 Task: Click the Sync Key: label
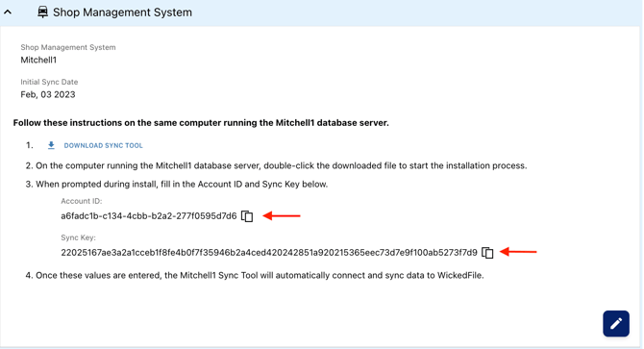(x=78, y=237)
